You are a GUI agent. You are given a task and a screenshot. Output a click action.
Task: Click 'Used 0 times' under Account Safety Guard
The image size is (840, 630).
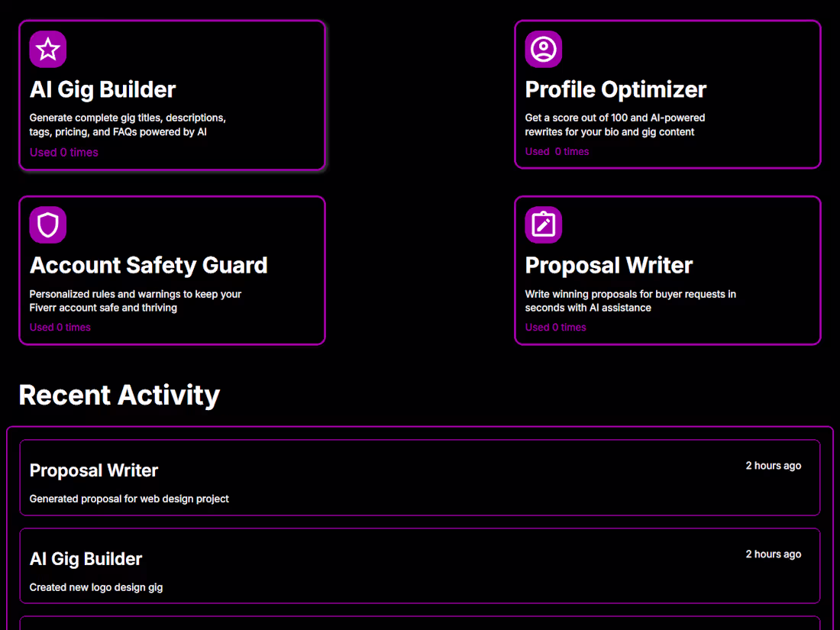coord(60,328)
